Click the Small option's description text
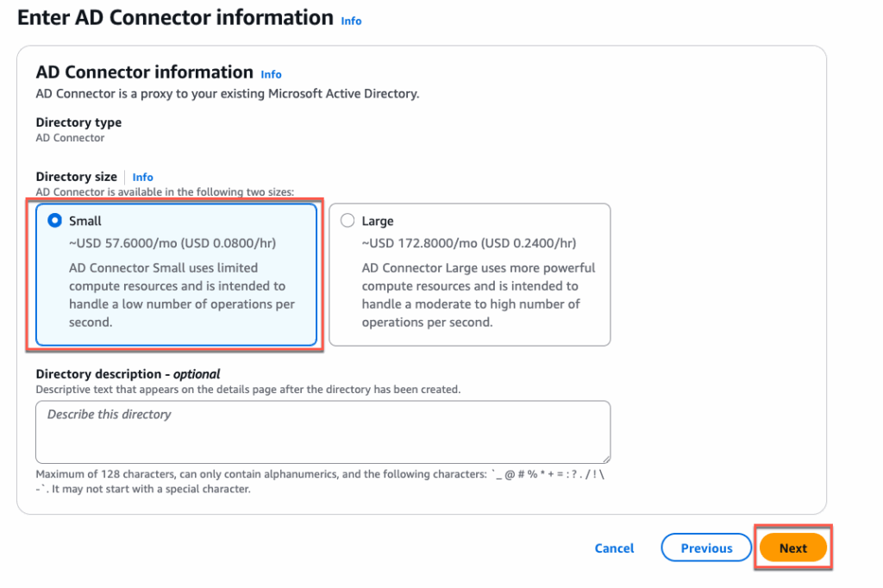The height and width of the screenshot is (588, 883). 181,295
